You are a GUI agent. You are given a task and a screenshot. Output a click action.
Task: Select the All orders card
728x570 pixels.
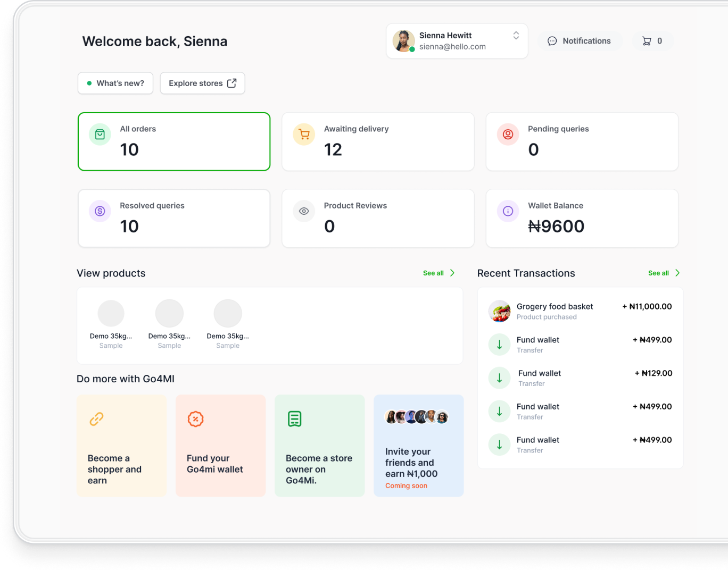tap(174, 141)
